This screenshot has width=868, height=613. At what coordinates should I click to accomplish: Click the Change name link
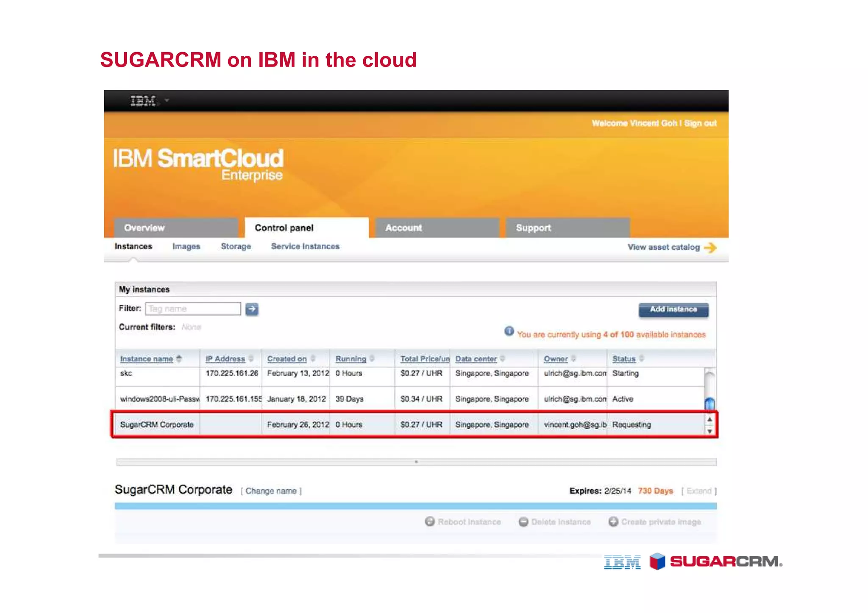[271, 491]
